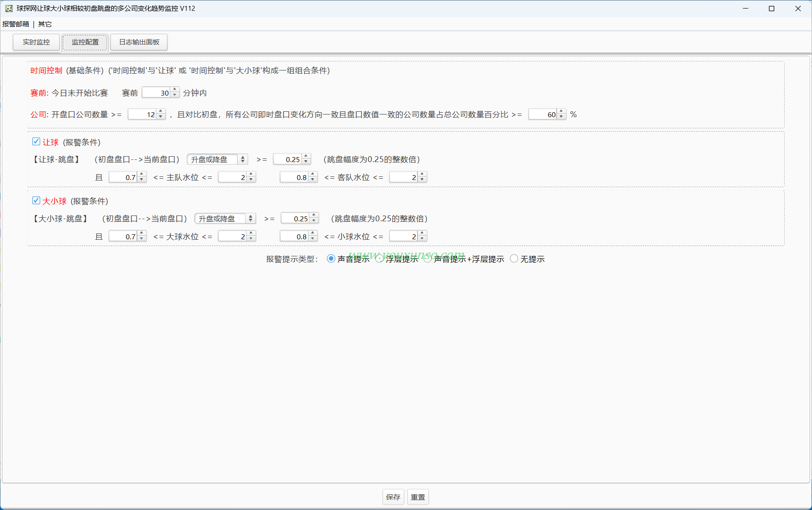Click the 大球水位 upper bound field 2
The width and height of the screenshot is (812, 510).
pos(233,237)
